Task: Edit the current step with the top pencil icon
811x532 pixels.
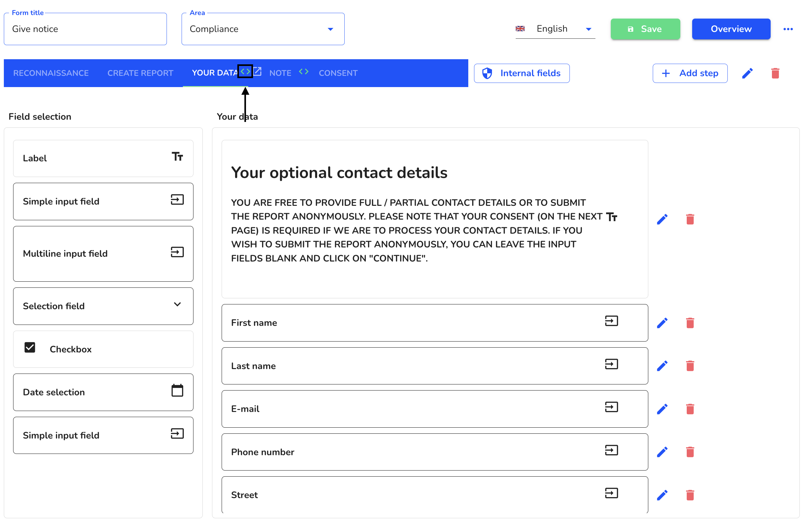Action: 747,73
